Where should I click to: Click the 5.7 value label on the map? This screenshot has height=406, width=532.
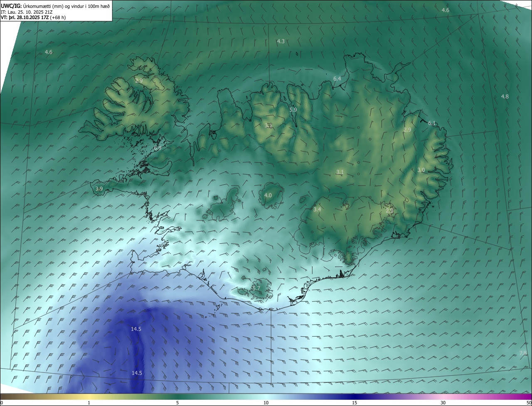click(256, 288)
